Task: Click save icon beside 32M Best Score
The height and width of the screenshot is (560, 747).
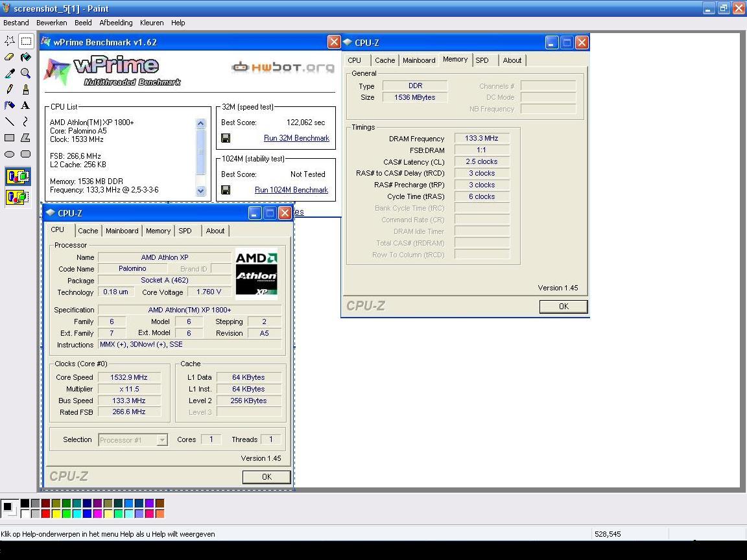Action: 226,138
